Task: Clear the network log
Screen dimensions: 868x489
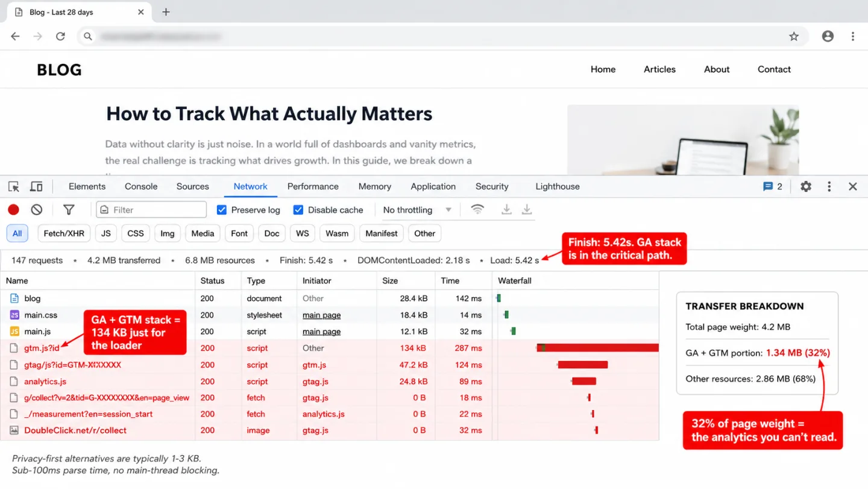Action: (x=37, y=210)
